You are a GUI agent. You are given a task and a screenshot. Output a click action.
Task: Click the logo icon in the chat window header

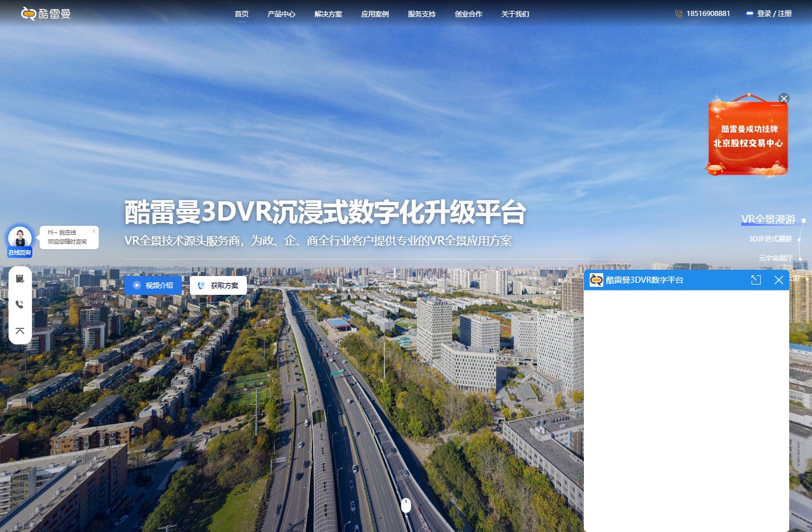[596, 280]
